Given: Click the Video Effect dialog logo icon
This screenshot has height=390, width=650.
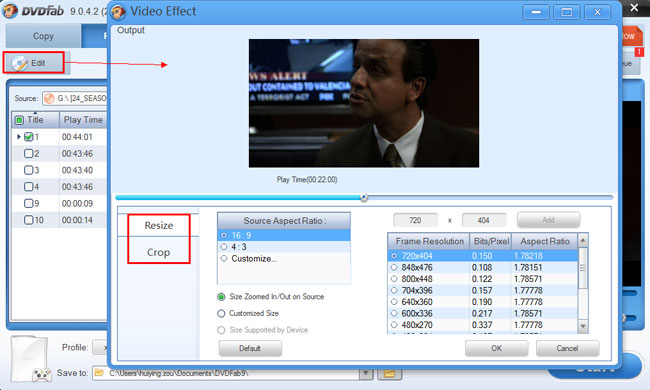Looking at the screenshot, I should click(x=119, y=12).
